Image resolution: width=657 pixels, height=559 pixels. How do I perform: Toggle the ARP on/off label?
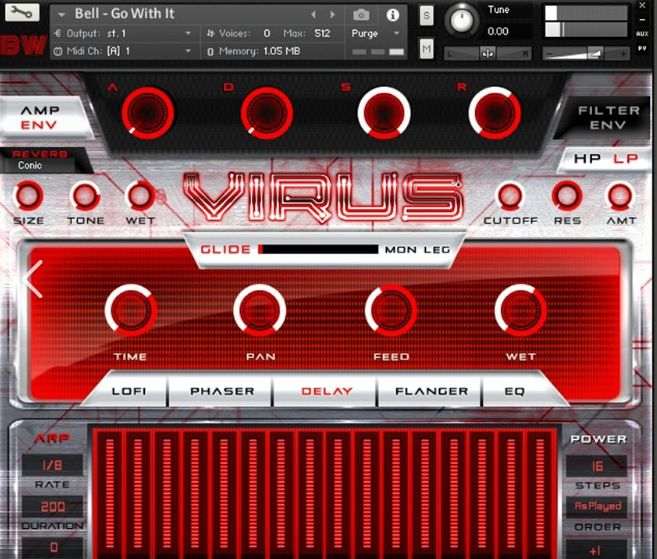pyautogui.click(x=52, y=438)
